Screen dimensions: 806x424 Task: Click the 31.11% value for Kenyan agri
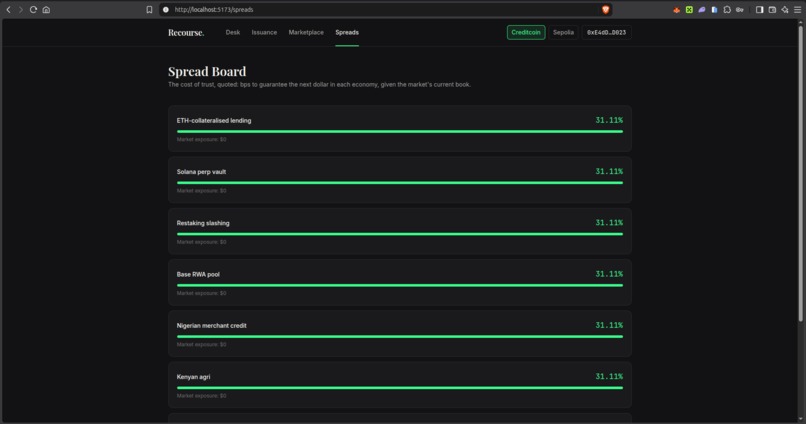click(609, 377)
